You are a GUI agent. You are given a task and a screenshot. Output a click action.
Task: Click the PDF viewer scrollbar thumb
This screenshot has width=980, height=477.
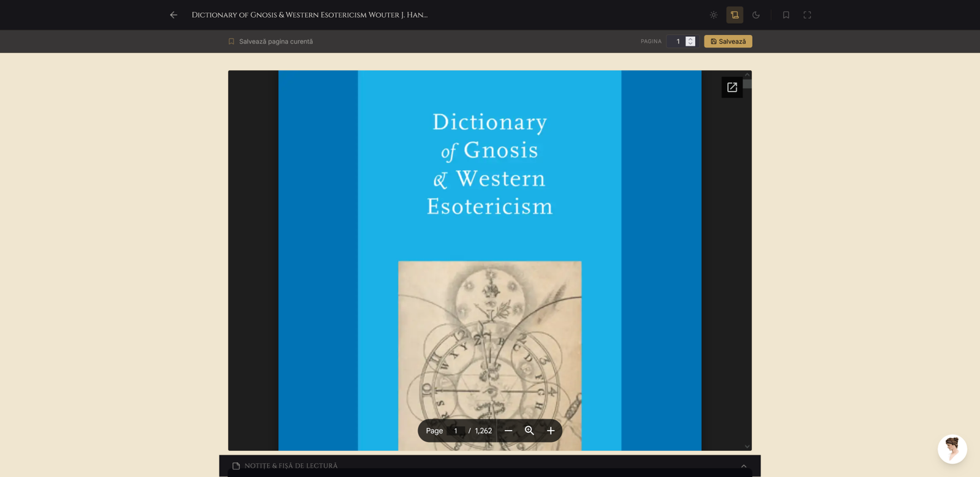pyautogui.click(x=747, y=84)
